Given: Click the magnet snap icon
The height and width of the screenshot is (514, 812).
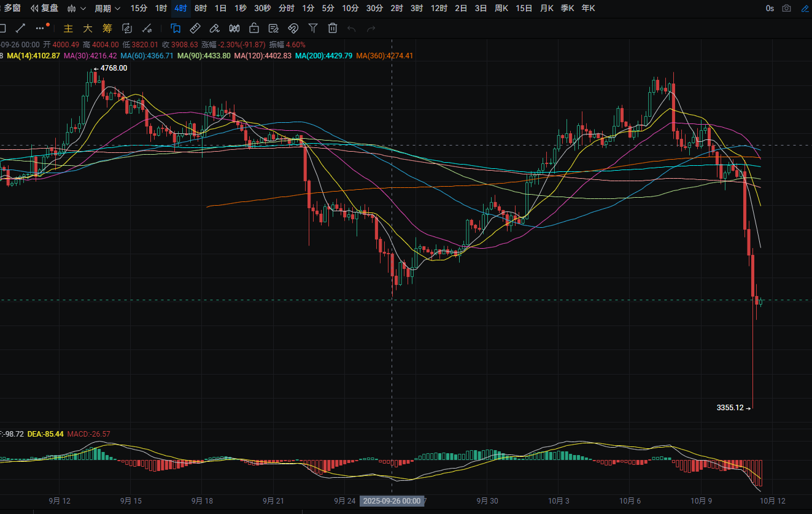Looking at the screenshot, I should (293, 28).
